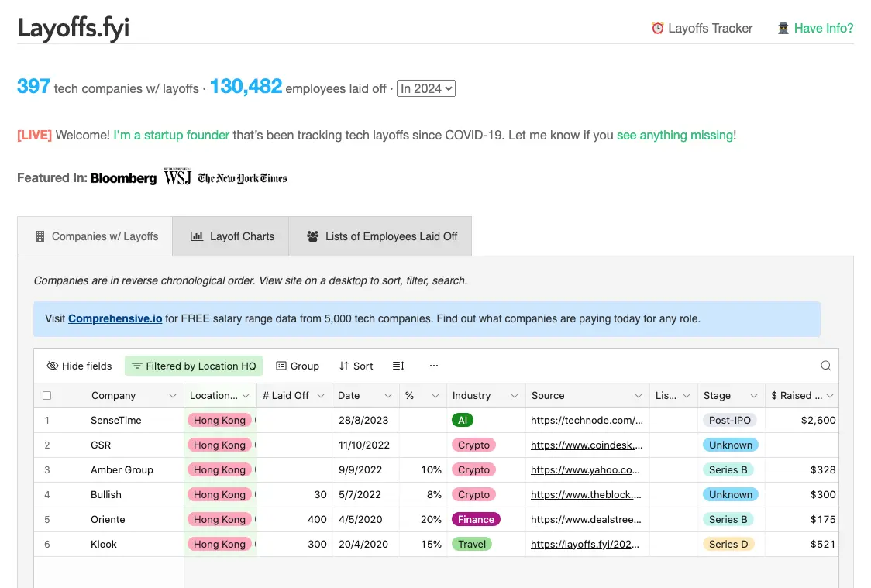Image resolution: width=871 pixels, height=588 pixels.
Task: Select the Klook company cell
Action: [x=103, y=544]
